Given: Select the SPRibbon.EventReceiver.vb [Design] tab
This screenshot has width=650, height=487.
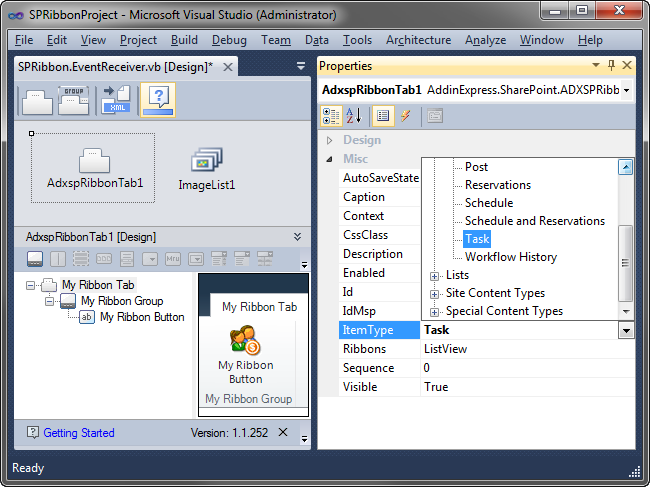Looking at the screenshot, I should click(x=115, y=67).
